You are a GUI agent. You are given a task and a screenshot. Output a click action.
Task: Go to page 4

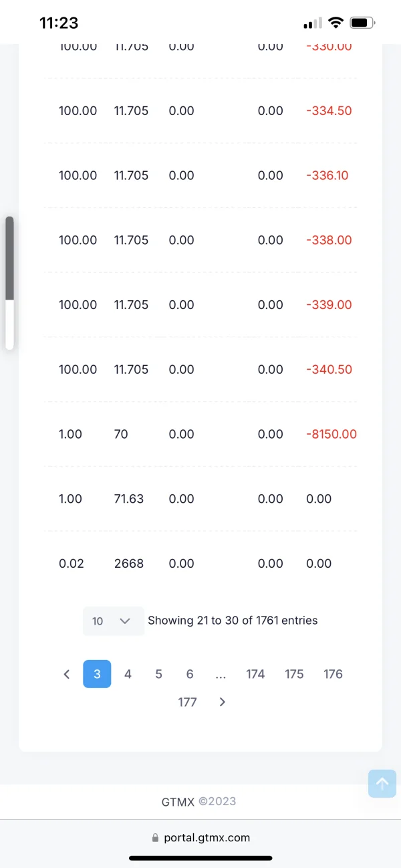click(x=128, y=674)
